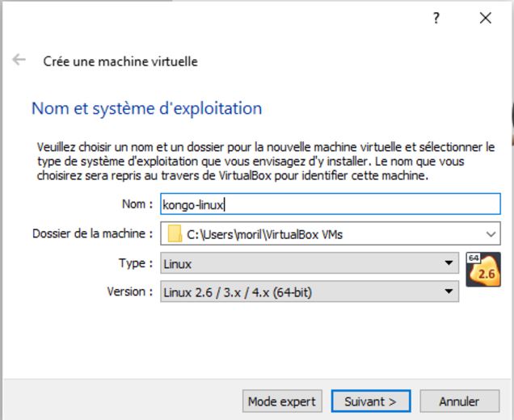Click the "Version :" label
This screenshot has height=420, width=514.
click(x=129, y=292)
